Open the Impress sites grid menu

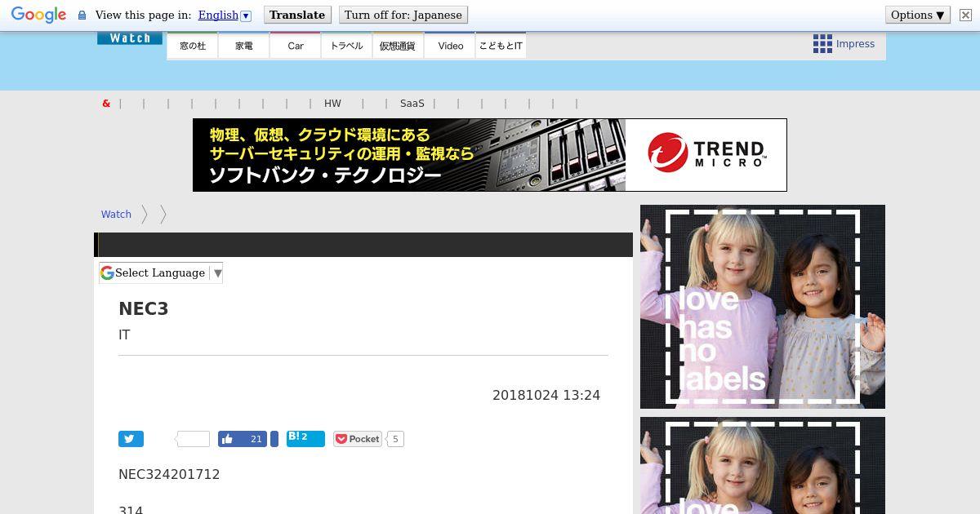click(844, 44)
